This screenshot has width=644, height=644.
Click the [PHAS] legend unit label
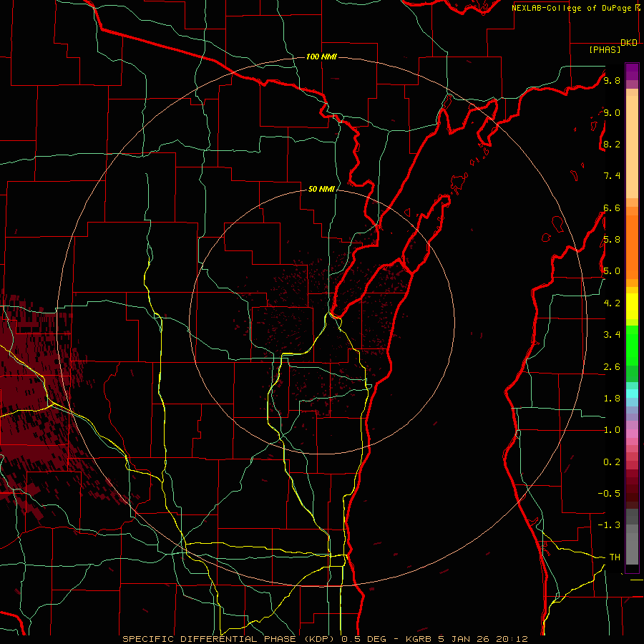coord(605,50)
